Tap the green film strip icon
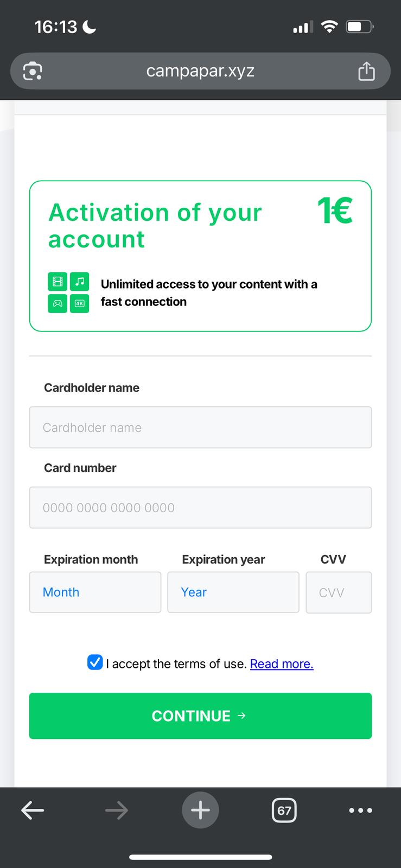Image resolution: width=401 pixels, height=868 pixels. coord(58,282)
